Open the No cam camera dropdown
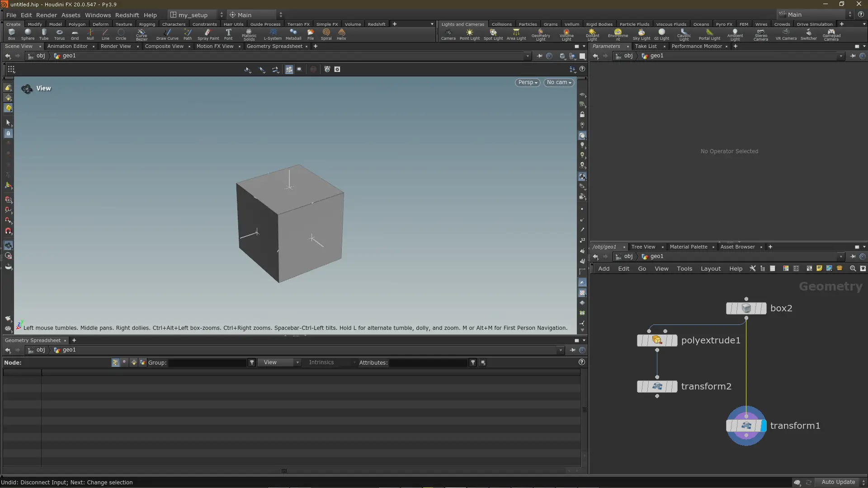Screen dimensions: 868x488 pos(559,82)
